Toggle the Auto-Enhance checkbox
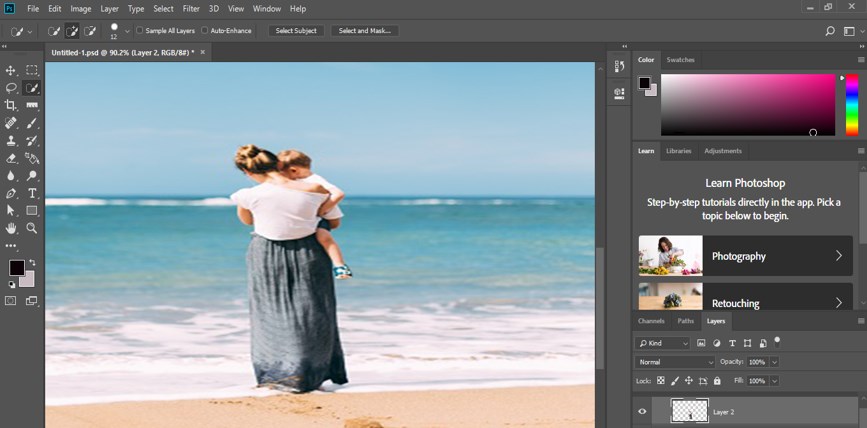This screenshot has width=867, height=428. [205, 31]
